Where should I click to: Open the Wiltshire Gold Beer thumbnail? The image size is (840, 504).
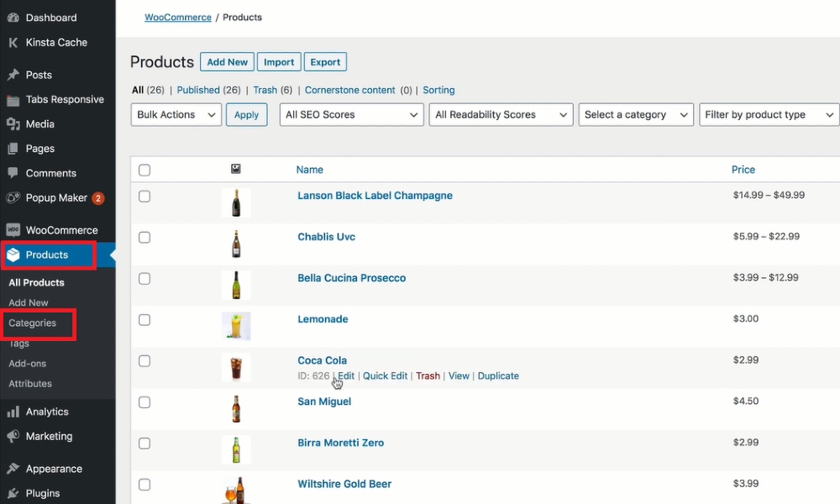coord(236,490)
